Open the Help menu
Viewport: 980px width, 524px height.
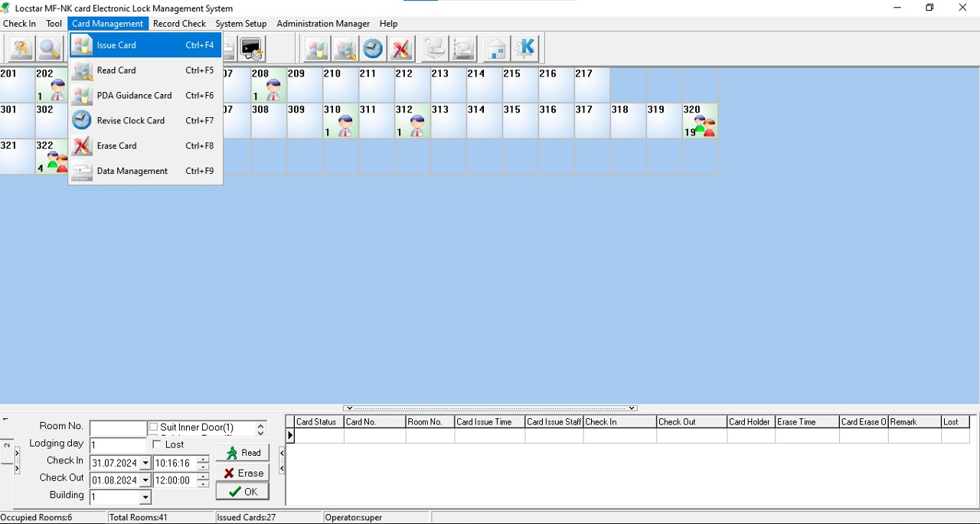(388, 24)
